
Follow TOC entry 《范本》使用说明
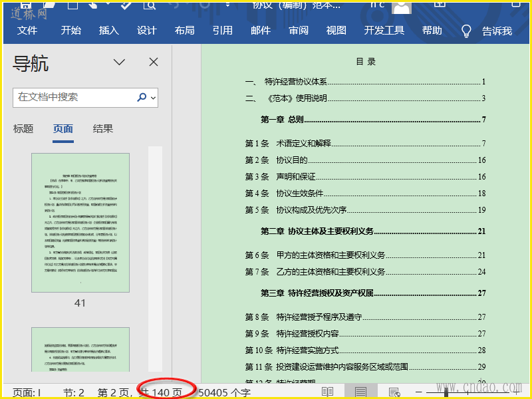(365, 98)
